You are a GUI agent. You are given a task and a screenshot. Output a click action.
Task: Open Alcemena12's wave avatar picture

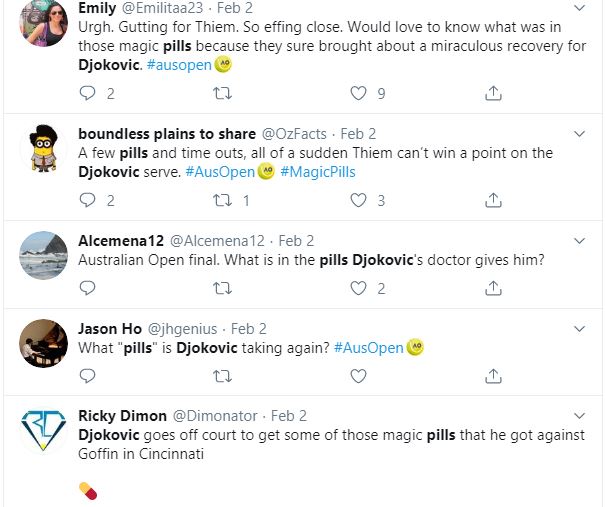44,254
